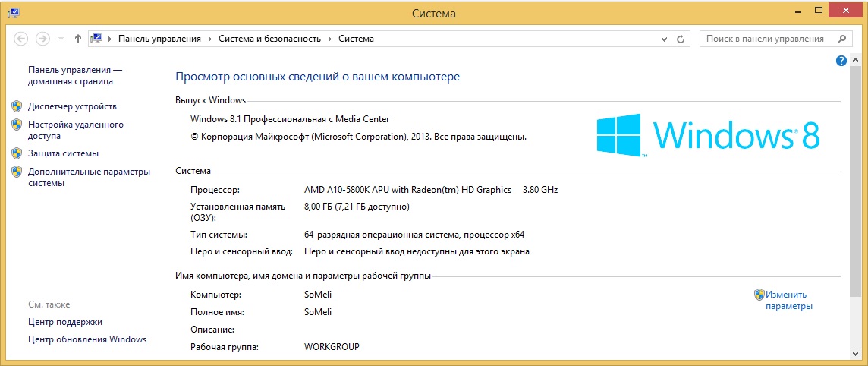Expand the chevron after Система и безопасность
This screenshot has width=868, height=366.
[330, 39]
